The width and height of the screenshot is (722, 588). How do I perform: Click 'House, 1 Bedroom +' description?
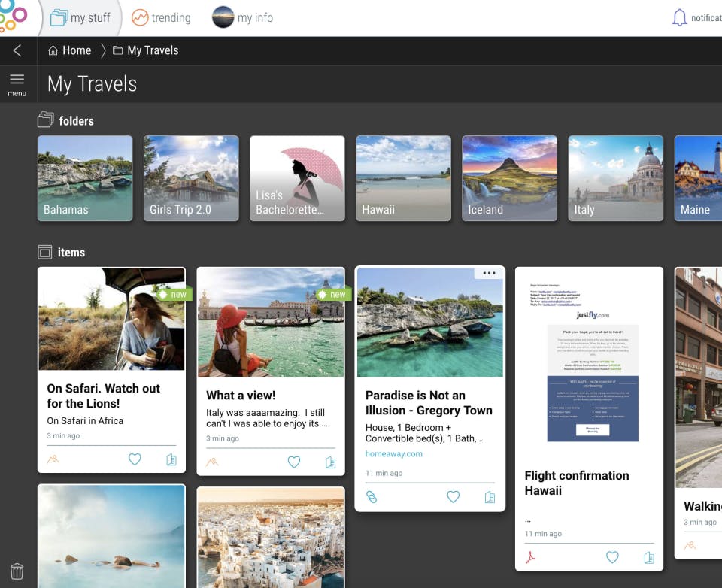click(425, 433)
